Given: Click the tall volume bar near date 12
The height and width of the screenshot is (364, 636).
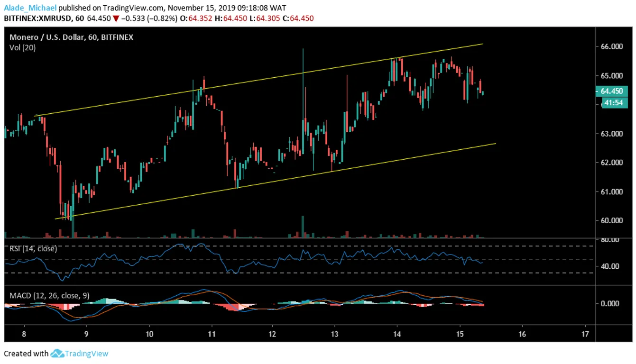Looking at the screenshot, I should coord(303,227).
